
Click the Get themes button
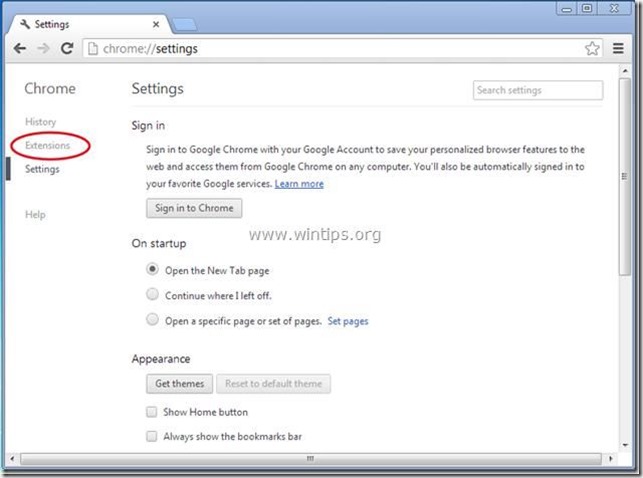[x=179, y=384]
